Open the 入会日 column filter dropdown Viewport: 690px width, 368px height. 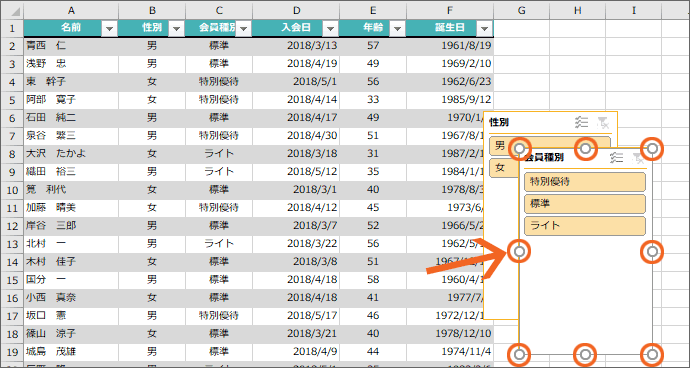coord(330,29)
